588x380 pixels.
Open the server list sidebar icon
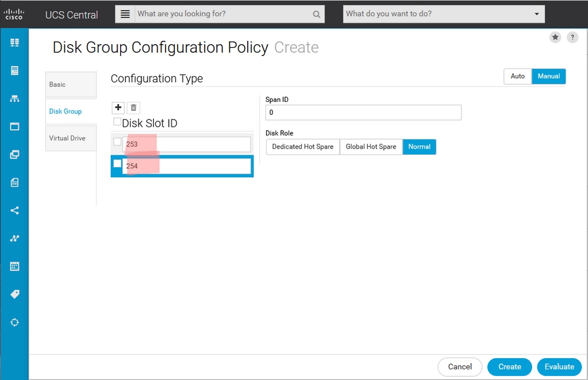click(x=15, y=71)
